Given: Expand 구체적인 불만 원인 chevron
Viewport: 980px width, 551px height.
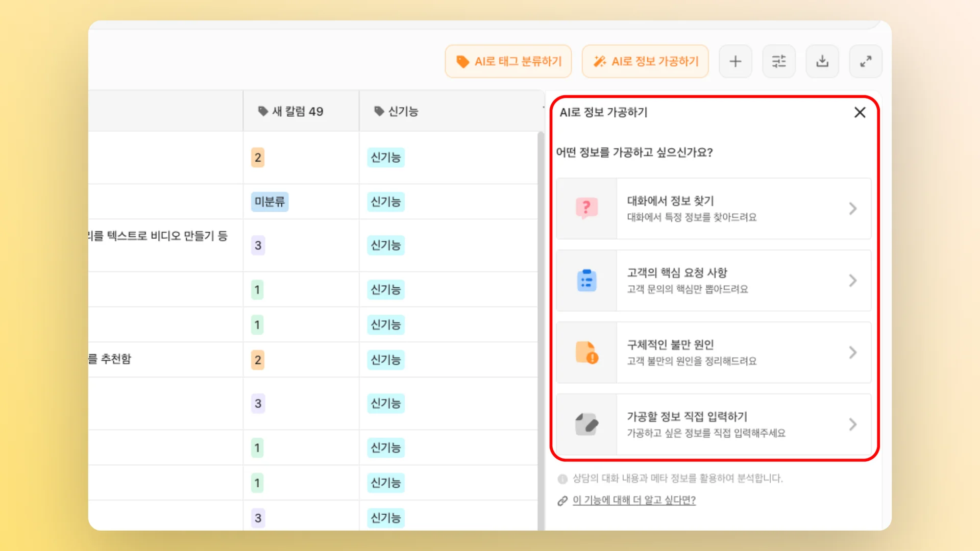Looking at the screenshot, I should tap(852, 353).
